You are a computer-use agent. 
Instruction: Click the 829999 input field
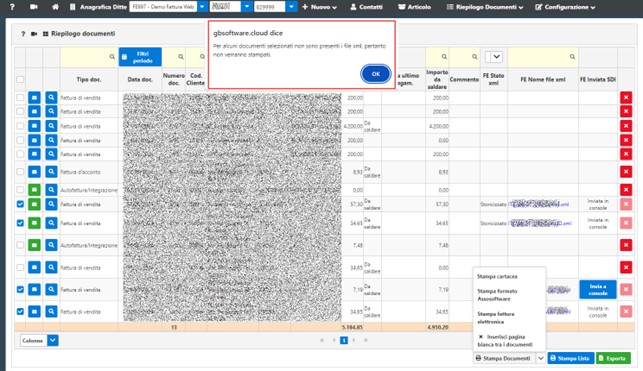click(x=269, y=7)
